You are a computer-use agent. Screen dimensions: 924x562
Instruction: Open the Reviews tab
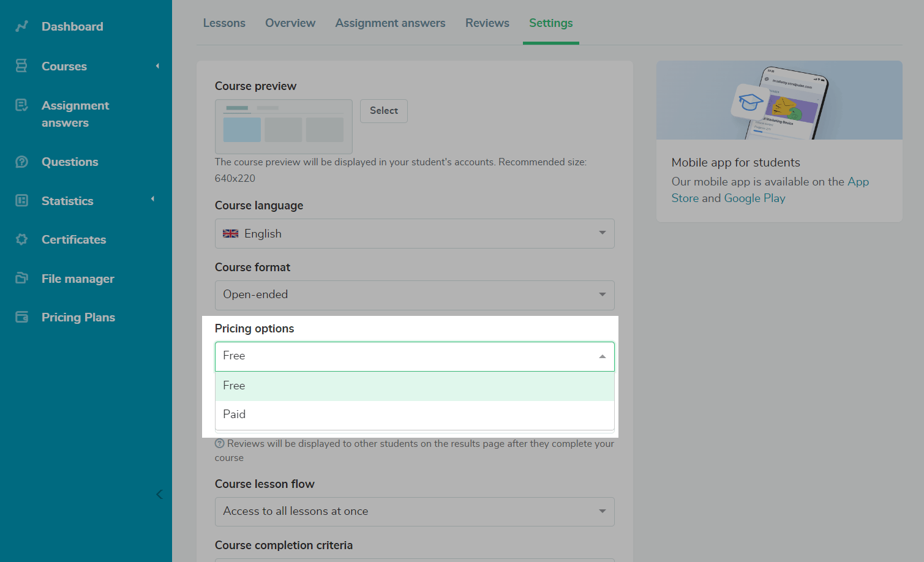pyautogui.click(x=487, y=23)
